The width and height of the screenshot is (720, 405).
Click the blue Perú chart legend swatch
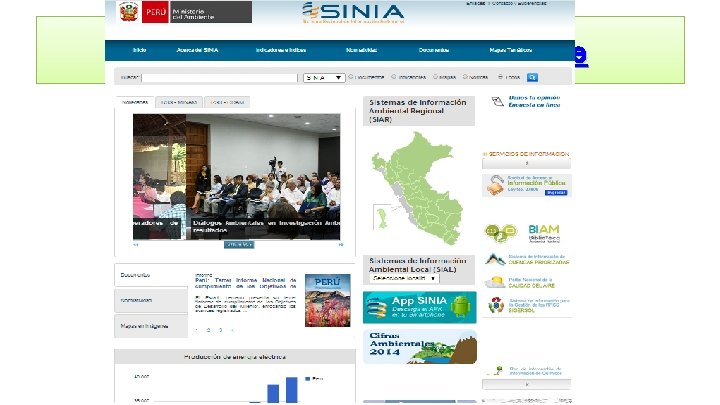(x=308, y=379)
